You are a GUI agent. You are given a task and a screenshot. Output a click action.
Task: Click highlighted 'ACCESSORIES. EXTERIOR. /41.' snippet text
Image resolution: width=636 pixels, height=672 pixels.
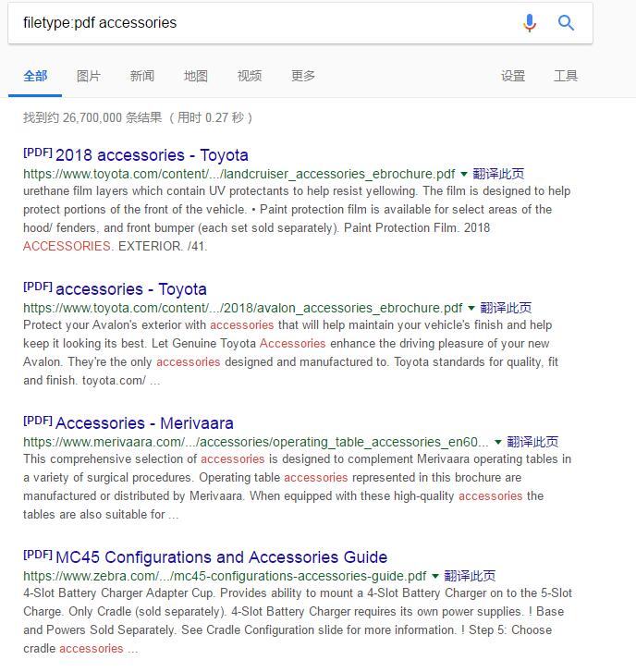116,247
